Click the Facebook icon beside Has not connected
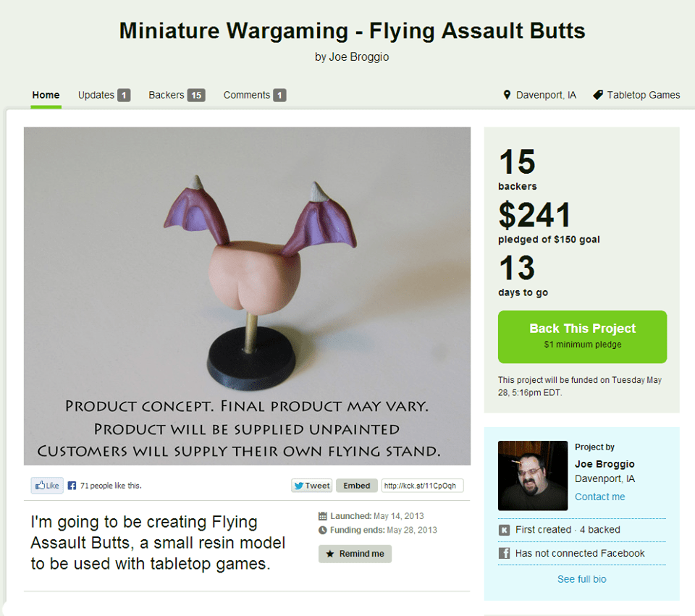Viewport: 695px width, 616px height. (505, 553)
